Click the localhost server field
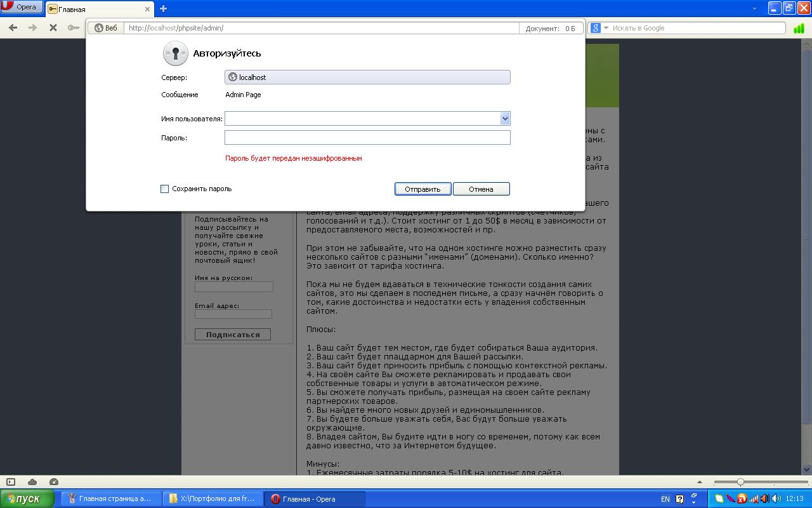This screenshot has height=508, width=812. pos(367,77)
